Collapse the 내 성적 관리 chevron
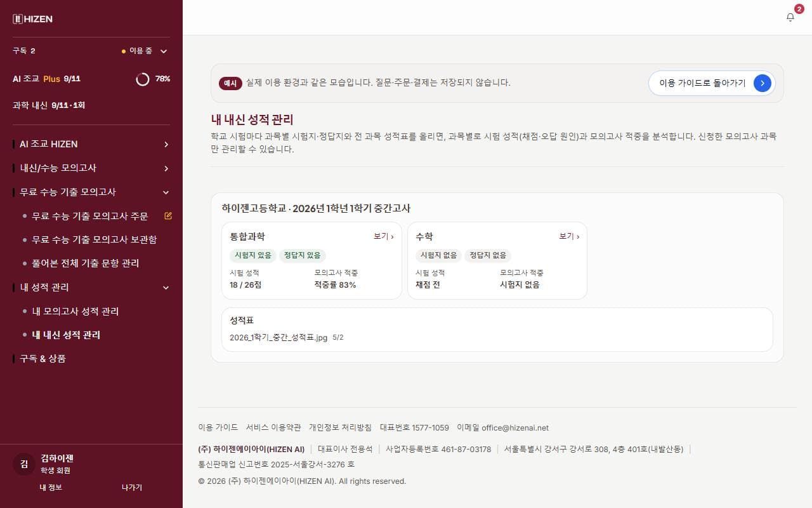 click(166, 288)
